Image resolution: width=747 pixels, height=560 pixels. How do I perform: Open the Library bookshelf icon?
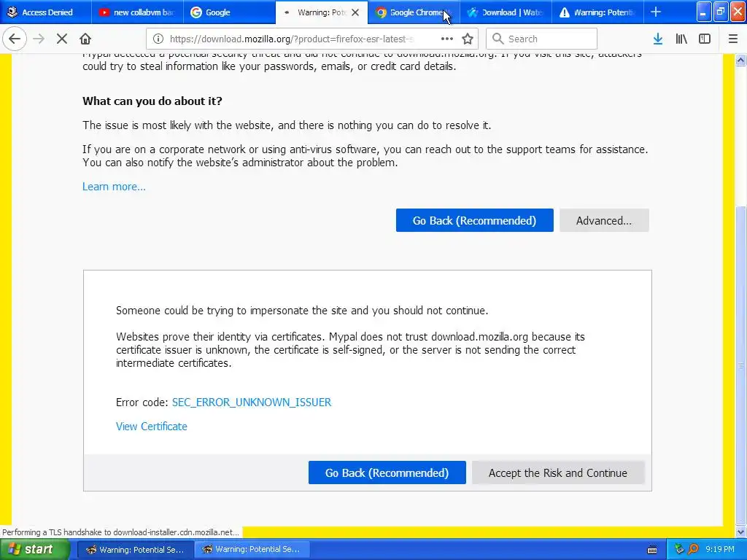click(681, 39)
